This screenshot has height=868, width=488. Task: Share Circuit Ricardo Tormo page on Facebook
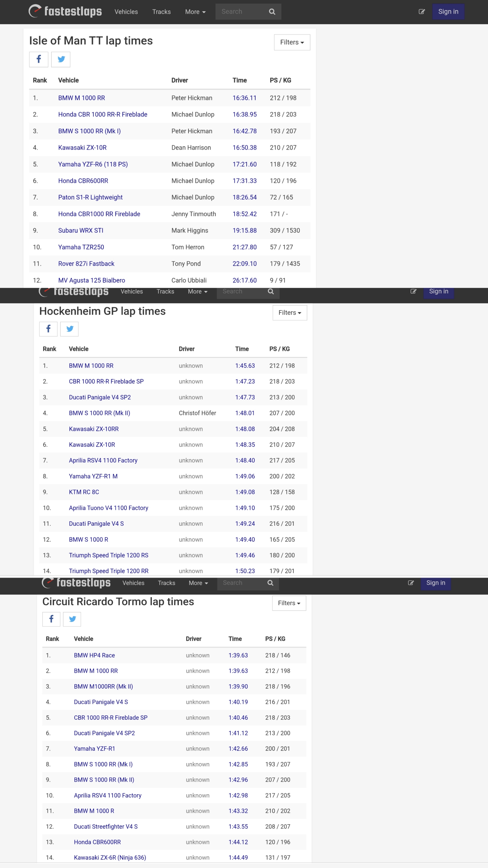click(51, 619)
